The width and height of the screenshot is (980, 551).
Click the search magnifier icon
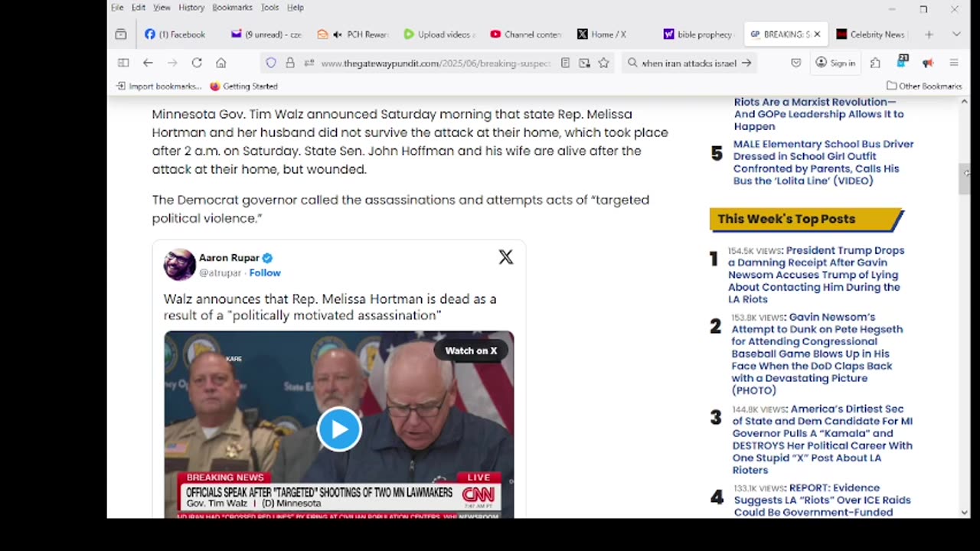[x=632, y=63]
